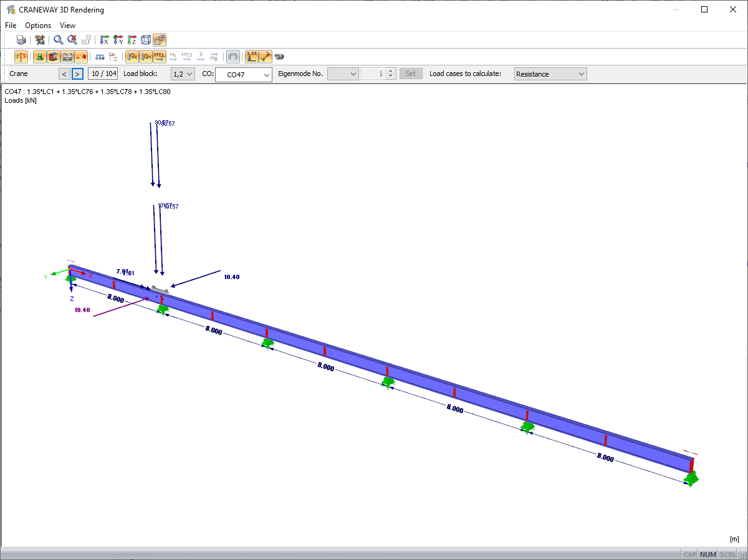This screenshot has width=748, height=560.
Task: Click the grey frame section icon
Action: pos(233,57)
